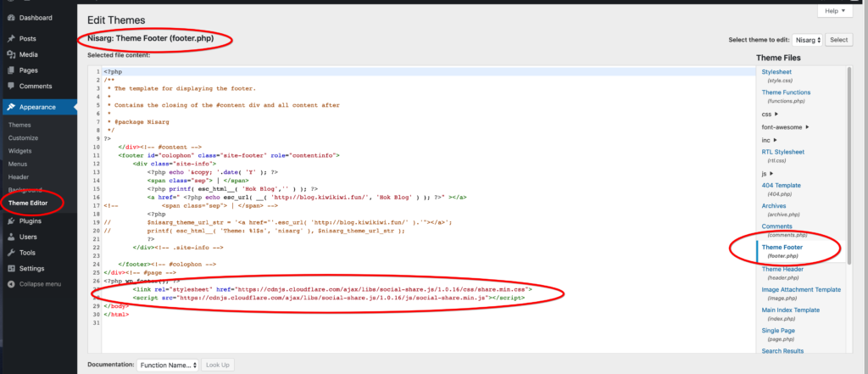Image resolution: width=868 pixels, height=374 pixels.
Task: Click the Theme Files list scrollbar
Action: point(849,165)
